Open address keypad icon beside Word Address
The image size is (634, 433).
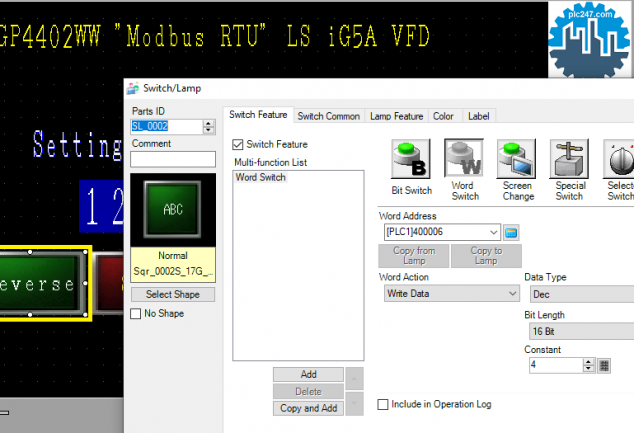[511, 232]
